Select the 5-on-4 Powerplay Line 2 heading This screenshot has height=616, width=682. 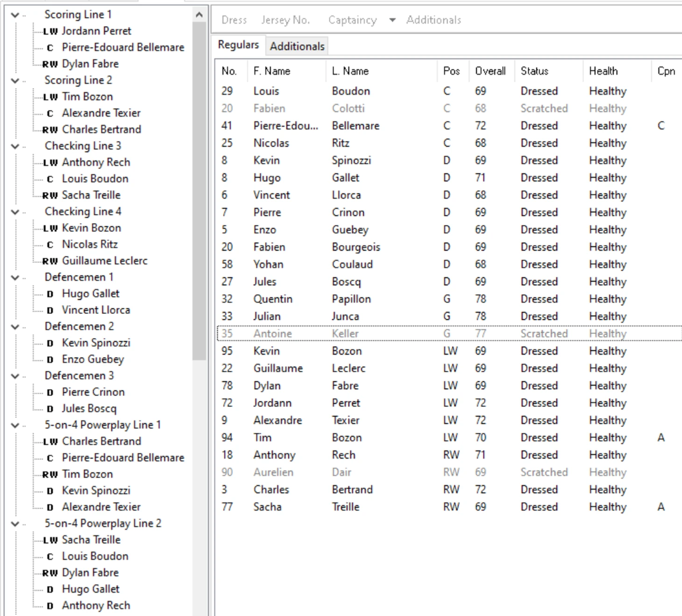pyautogui.click(x=103, y=524)
